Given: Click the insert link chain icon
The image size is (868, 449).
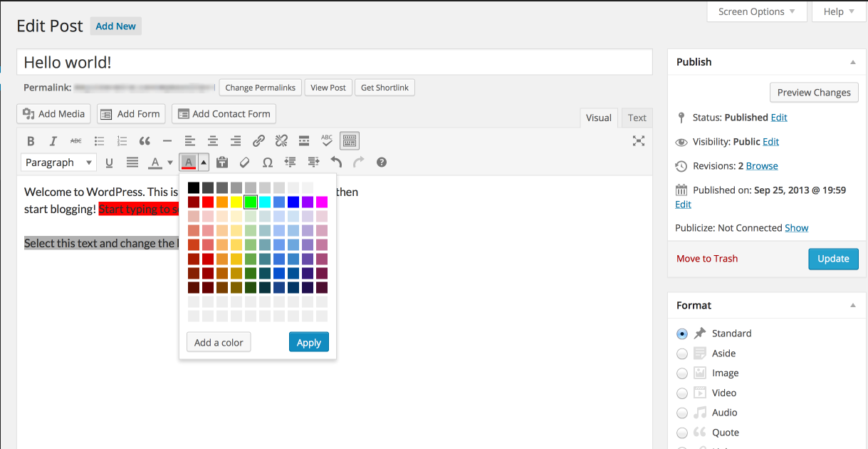Looking at the screenshot, I should (258, 140).
